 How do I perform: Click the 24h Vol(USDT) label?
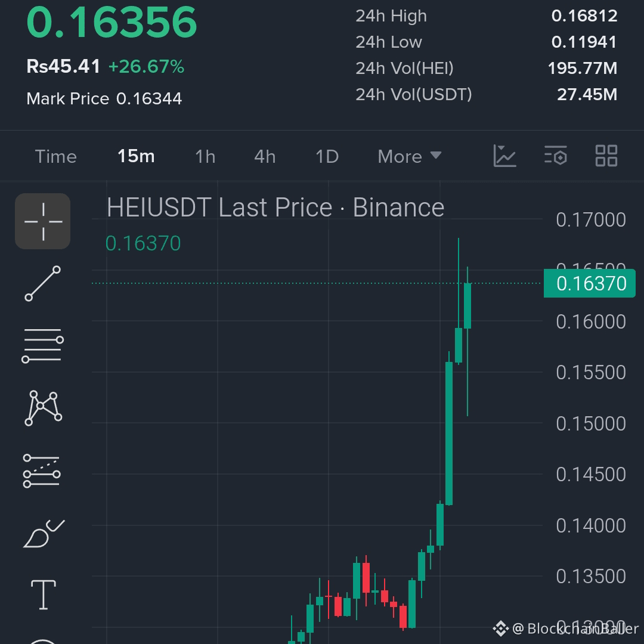[414, 94]
